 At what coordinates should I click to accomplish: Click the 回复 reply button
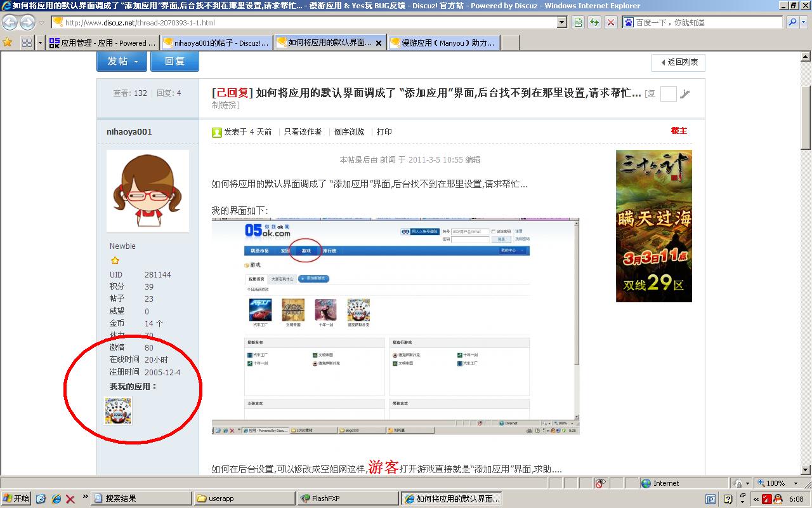coord(174,62)
